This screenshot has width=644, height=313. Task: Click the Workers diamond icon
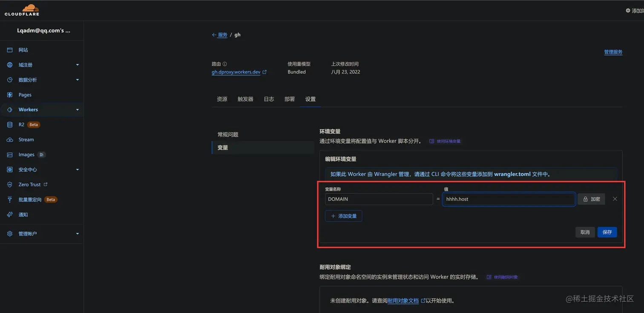[x=10, y=110]
